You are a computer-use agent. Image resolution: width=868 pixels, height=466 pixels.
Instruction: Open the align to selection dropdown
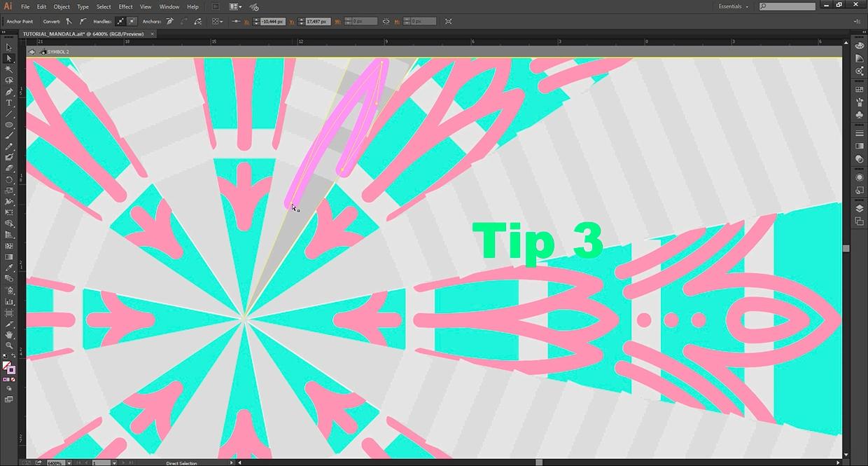pyautogui.click(x=217, y=22)
